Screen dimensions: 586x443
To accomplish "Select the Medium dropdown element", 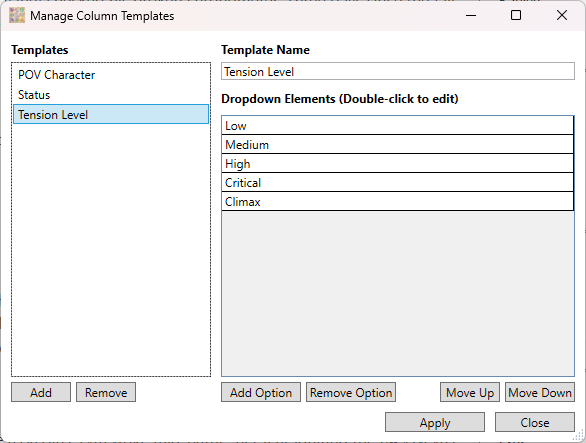I will coord(398,145).
